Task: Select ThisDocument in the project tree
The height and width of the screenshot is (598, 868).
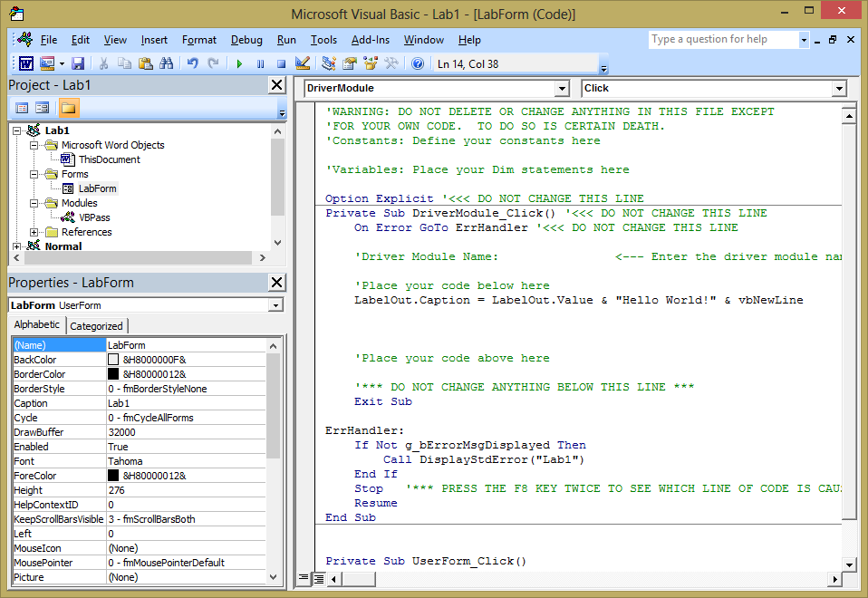Action: tap(109, 159)
